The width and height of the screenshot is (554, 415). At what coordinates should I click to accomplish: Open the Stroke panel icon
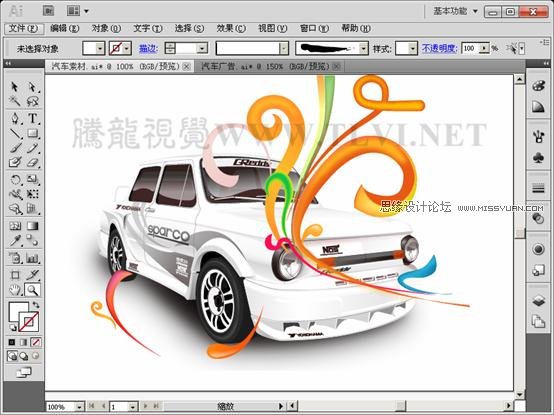(x=538, y=188)
